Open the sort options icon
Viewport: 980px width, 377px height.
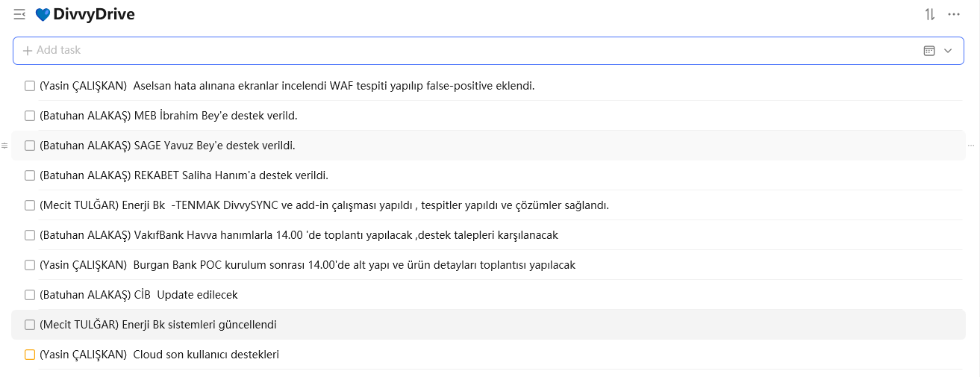[929, 14]
